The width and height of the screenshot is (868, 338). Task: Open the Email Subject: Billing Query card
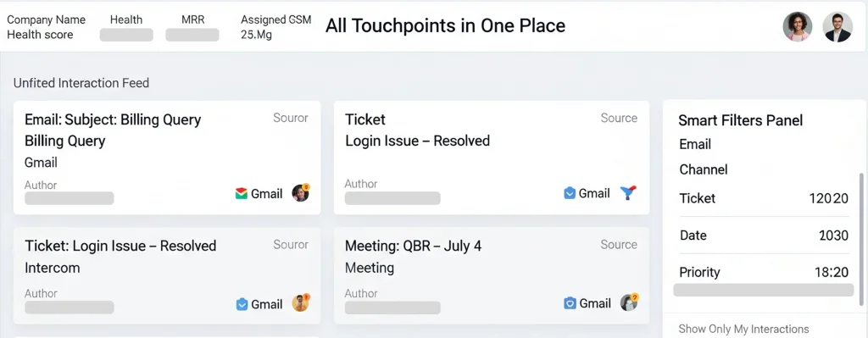(x=167, y=158)
